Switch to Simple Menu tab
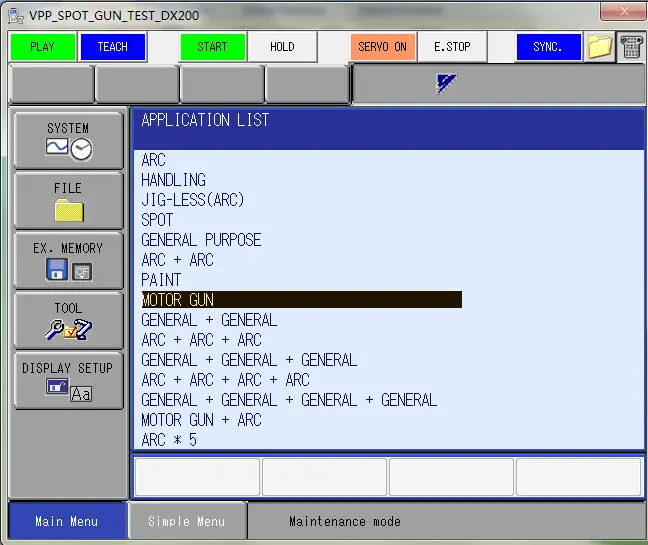 [x=186, y=521]
